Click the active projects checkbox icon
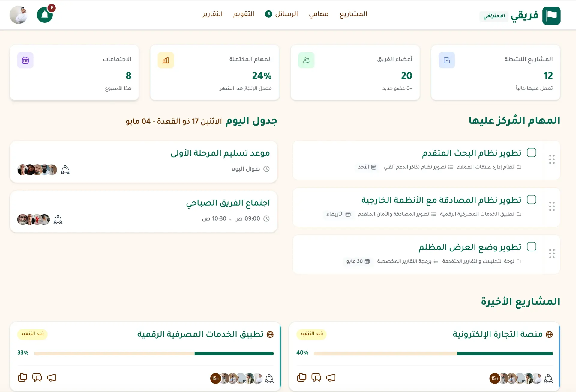 (x=447, y=60)
